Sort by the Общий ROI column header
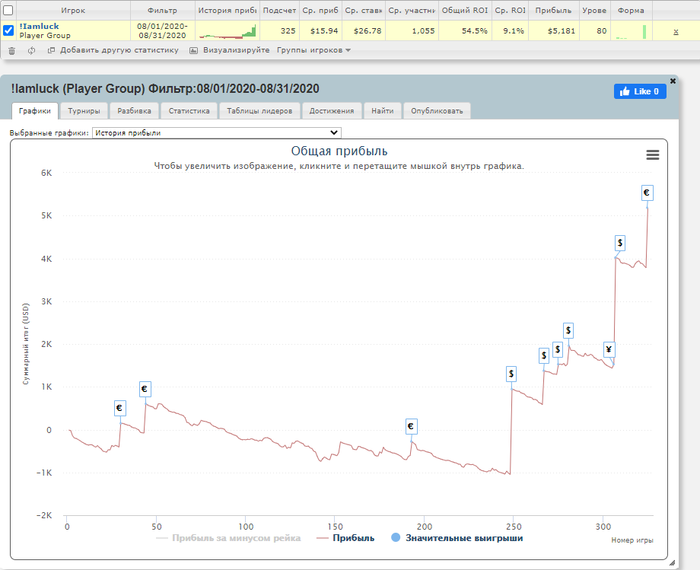The height and width of the screenshot is (570, 700). coord(465,10)
